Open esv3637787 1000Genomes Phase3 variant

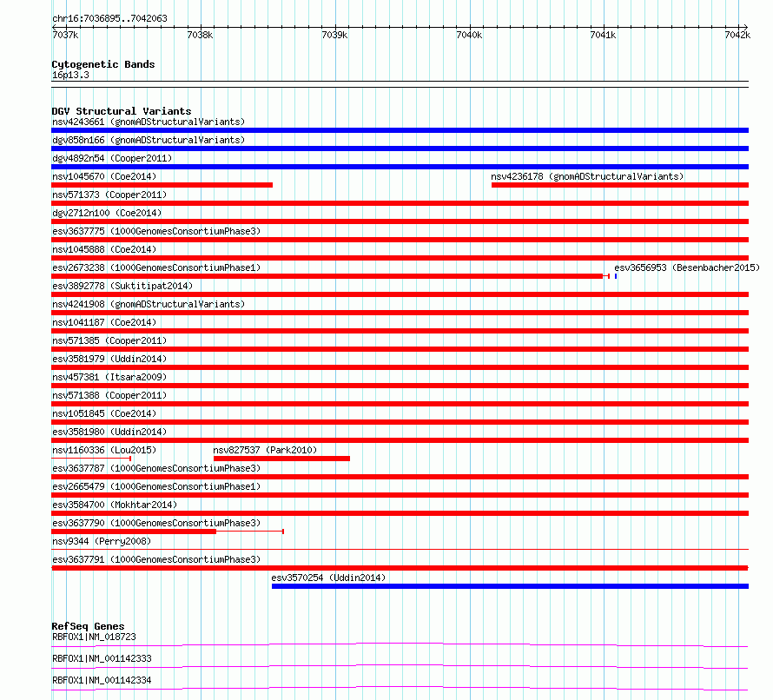[x=156, y=468]
